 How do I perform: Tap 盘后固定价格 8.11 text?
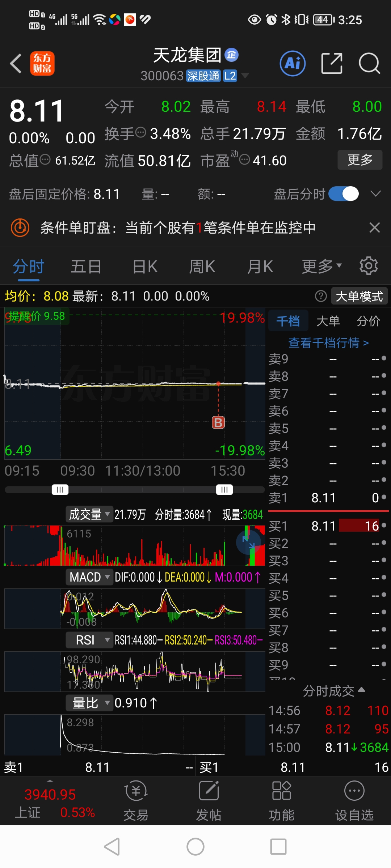[x=64, y=194]
